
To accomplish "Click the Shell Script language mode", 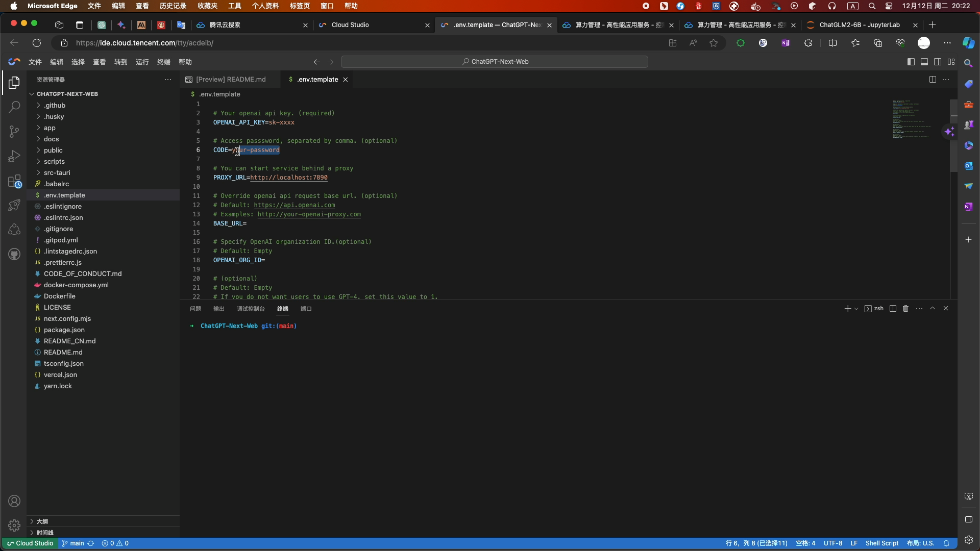I will click(881, 543).
